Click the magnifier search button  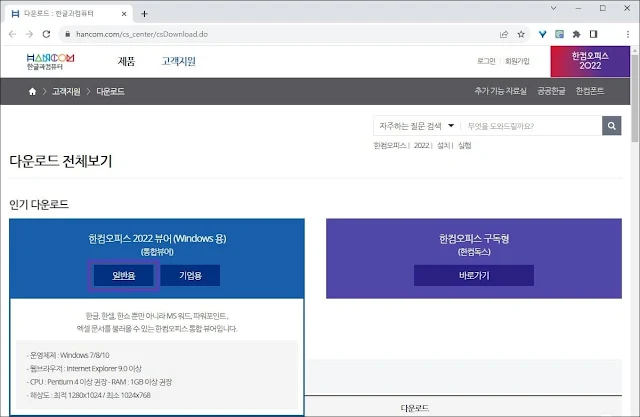[x=611, y=126]
